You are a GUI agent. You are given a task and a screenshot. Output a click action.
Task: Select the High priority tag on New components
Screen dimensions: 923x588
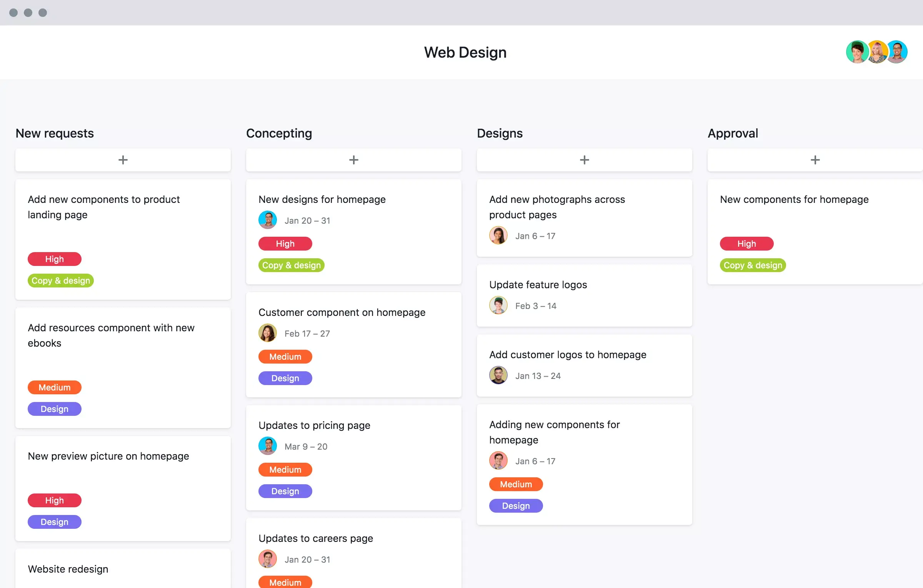pos(747,243)
